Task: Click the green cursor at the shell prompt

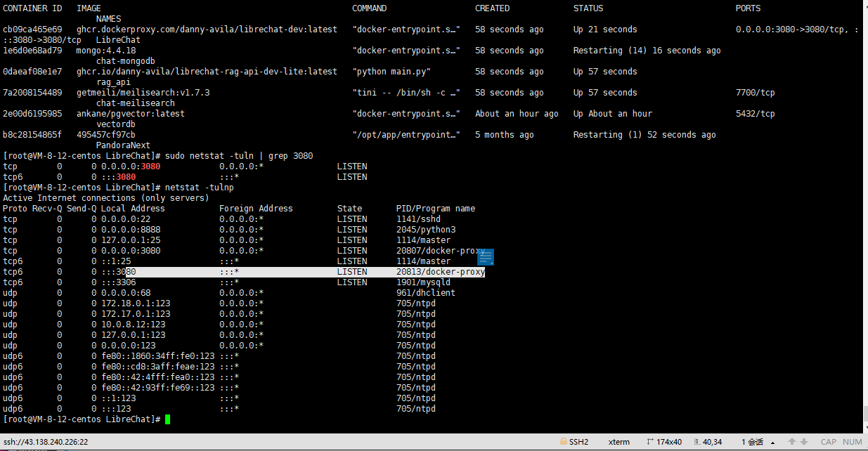Action: 167,419
